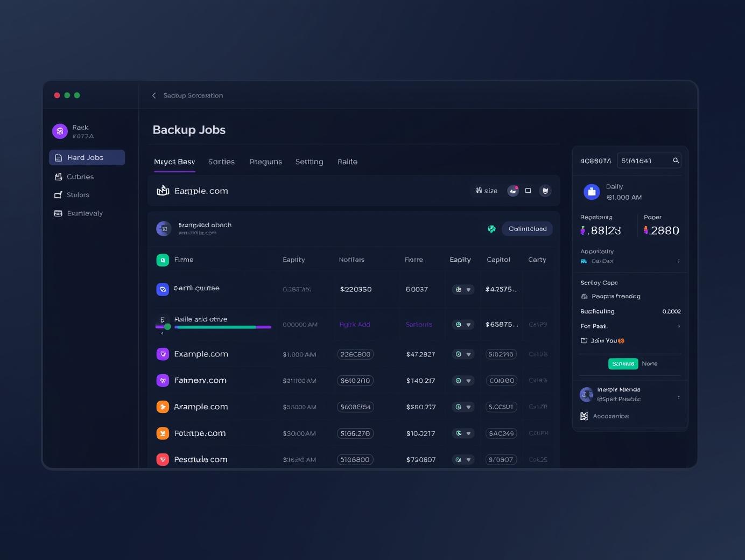Click the orange Potripe.com site icon
This screenshot has width=745, height=560.
(x=163, y=433)
